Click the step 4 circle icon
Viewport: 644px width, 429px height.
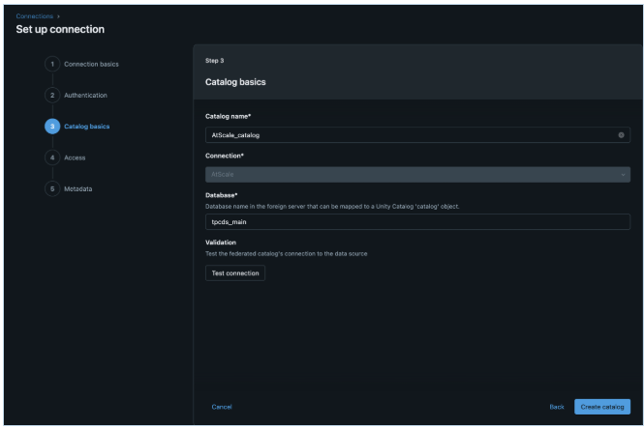(52, 158)
